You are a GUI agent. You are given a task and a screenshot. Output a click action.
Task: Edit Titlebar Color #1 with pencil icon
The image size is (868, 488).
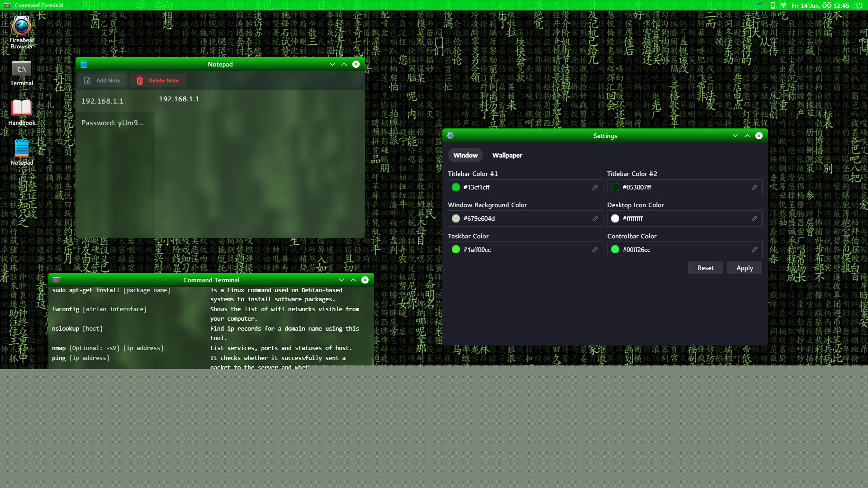[x=595, y=187]
